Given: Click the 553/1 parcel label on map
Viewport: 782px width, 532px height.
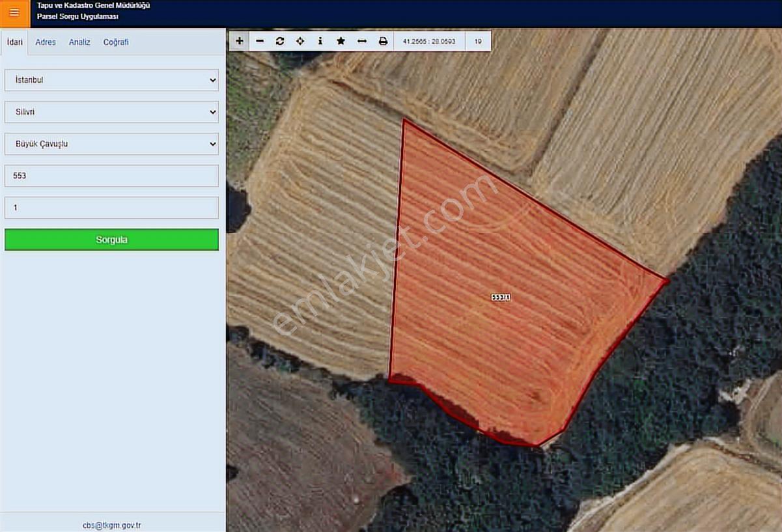Looking at the screenshot, I should [x=501, y=297].
